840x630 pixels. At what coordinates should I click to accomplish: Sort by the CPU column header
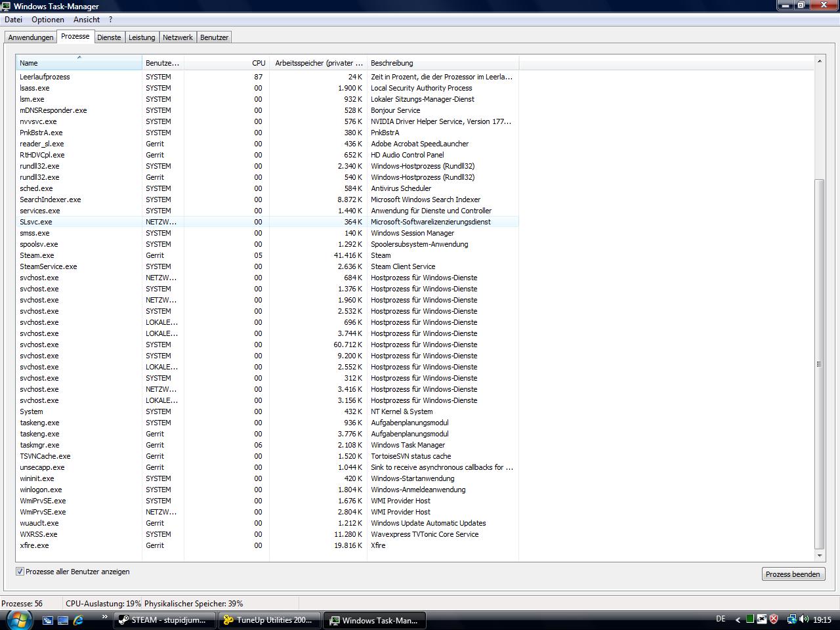click(x=226, y=63)
